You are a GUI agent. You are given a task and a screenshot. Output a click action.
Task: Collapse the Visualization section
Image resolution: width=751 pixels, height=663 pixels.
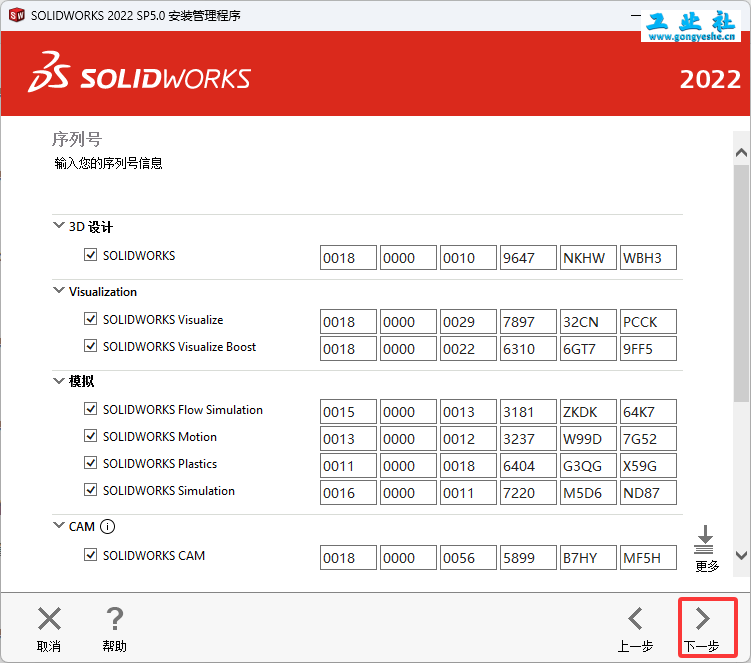(x=58, y=290)
